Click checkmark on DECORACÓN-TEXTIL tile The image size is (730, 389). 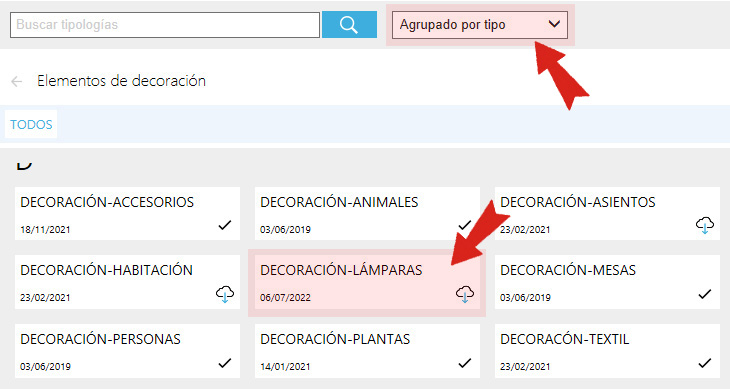point(705,363)
